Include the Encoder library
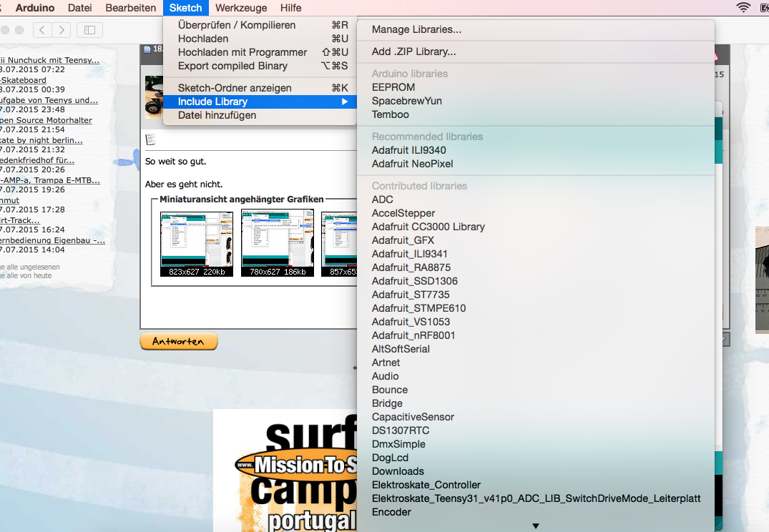 pos(536,513)
